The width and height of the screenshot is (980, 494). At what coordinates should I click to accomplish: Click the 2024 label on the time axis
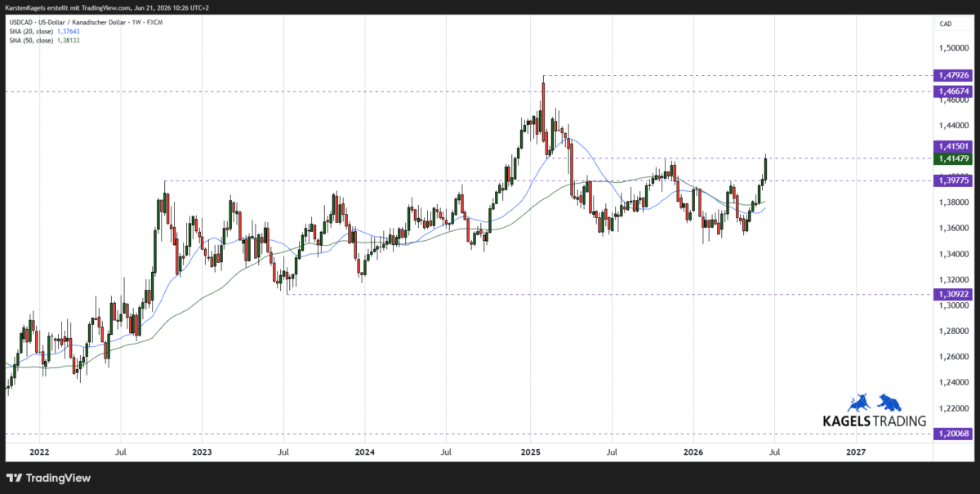tap(365, 452)
